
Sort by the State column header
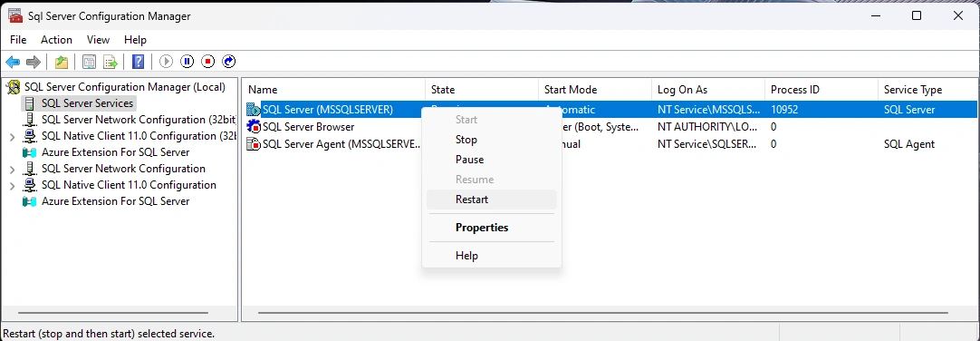pos(481,90)
